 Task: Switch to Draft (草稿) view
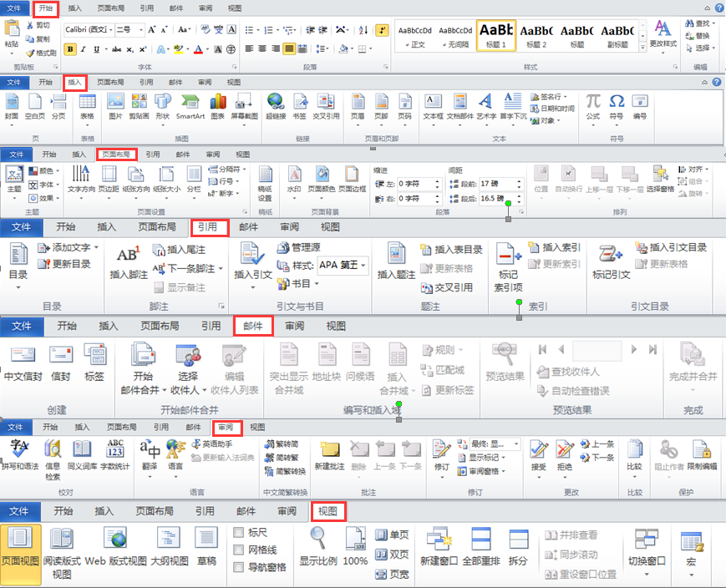pyautogui.click(x=206, y=547)
